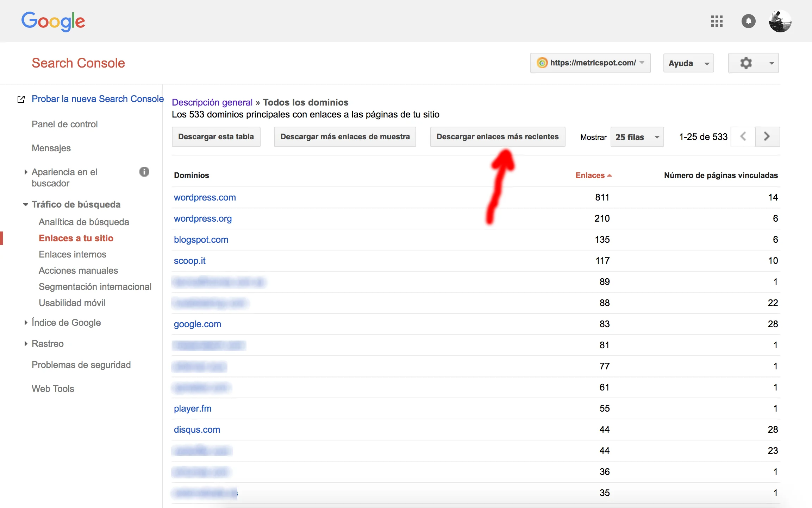
Task: Click Descargar más enlaces de muestra
Action: pos(345,137)
